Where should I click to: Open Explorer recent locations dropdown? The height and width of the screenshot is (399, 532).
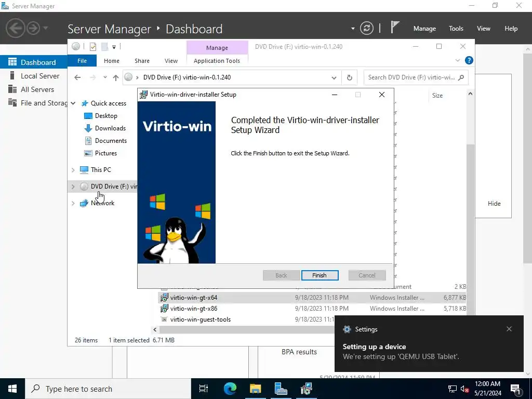pyautogui.click(x=105, y=77)
